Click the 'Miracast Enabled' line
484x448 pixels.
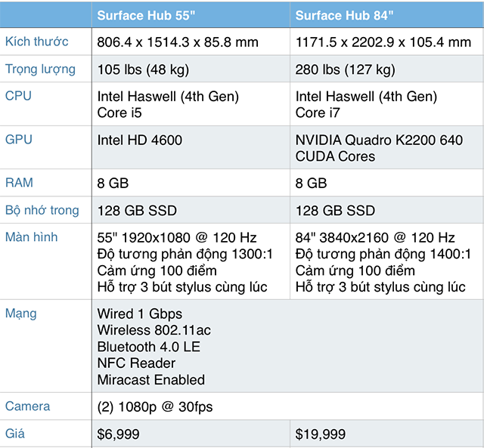pos(151,380)
